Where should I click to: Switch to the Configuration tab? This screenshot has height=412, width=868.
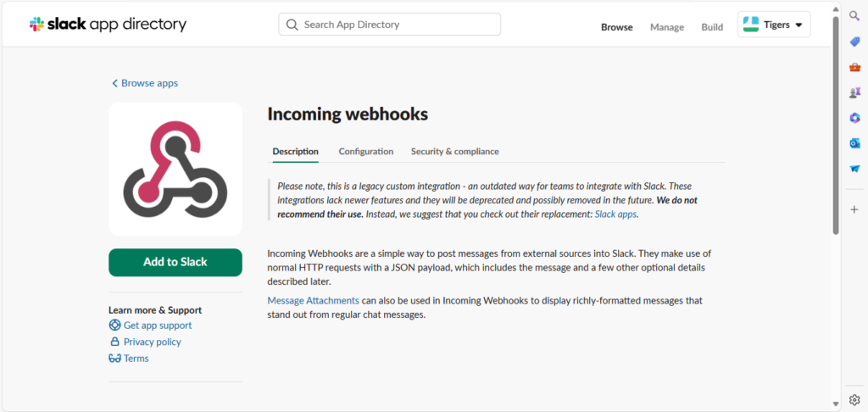pyautogui.click(x=366, y=152)
